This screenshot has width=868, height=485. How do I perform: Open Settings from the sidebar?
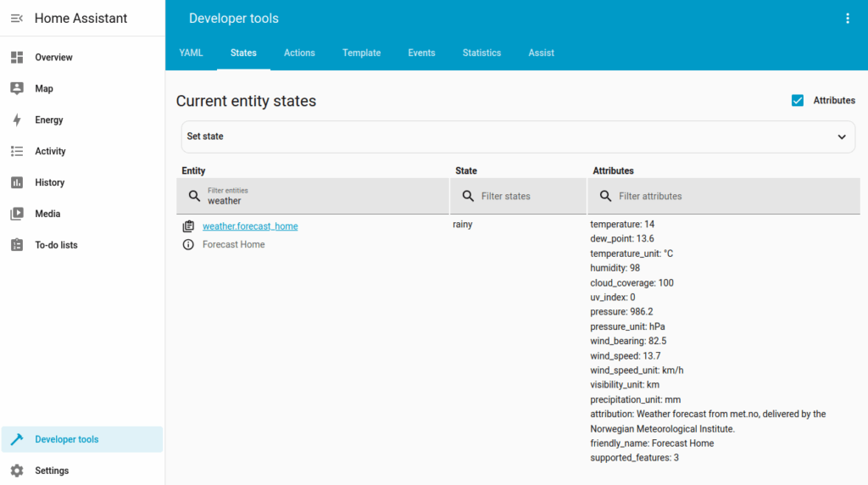tap(52, 471)
